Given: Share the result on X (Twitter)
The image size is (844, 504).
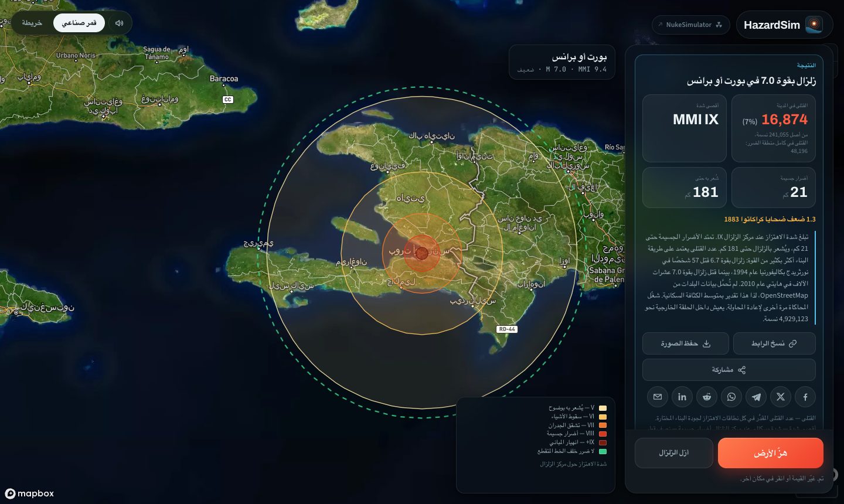Looking at the screenshot, I should [x=781, y=397].
